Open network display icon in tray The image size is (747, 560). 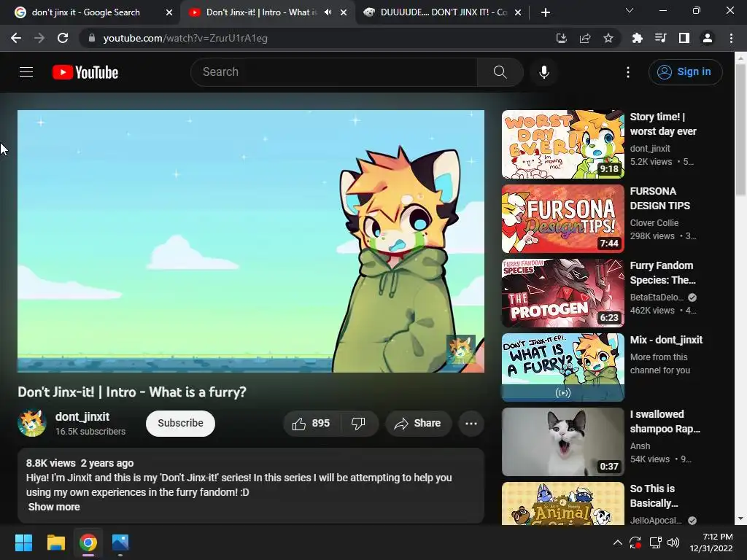pyautogui.click(x=656, y=542)
